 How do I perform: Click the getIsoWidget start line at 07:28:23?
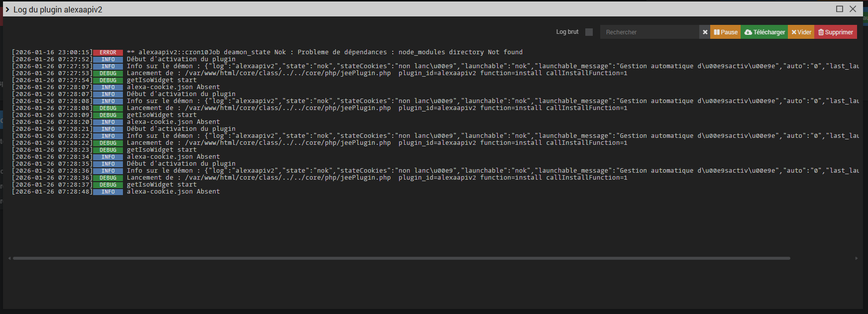coord(162,150)
